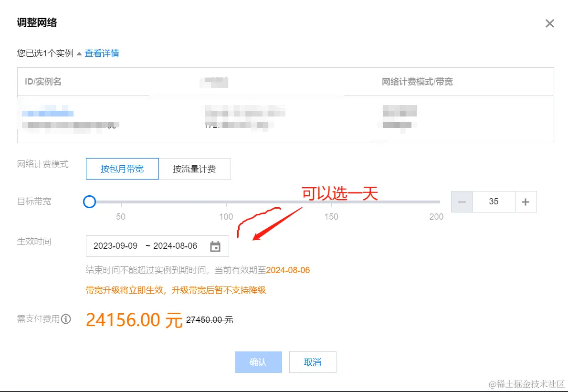Confirm with the 确认 button
Image resolution: width=568 pixels, height=392 pixels.
point(258,362)
